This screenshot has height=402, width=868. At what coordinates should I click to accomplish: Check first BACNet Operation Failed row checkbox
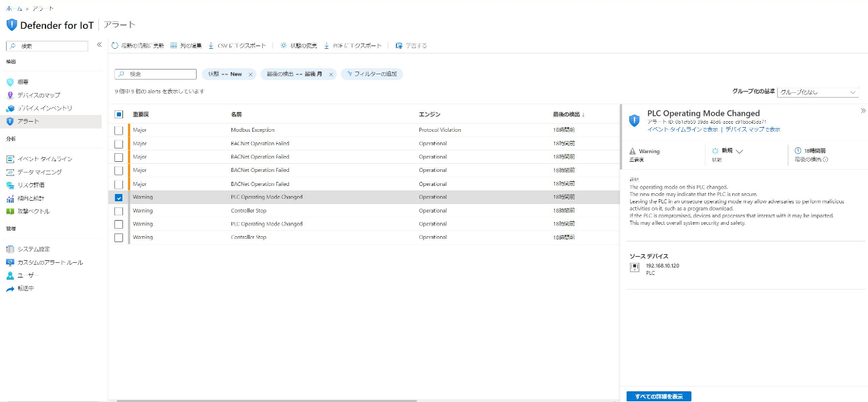119,143
